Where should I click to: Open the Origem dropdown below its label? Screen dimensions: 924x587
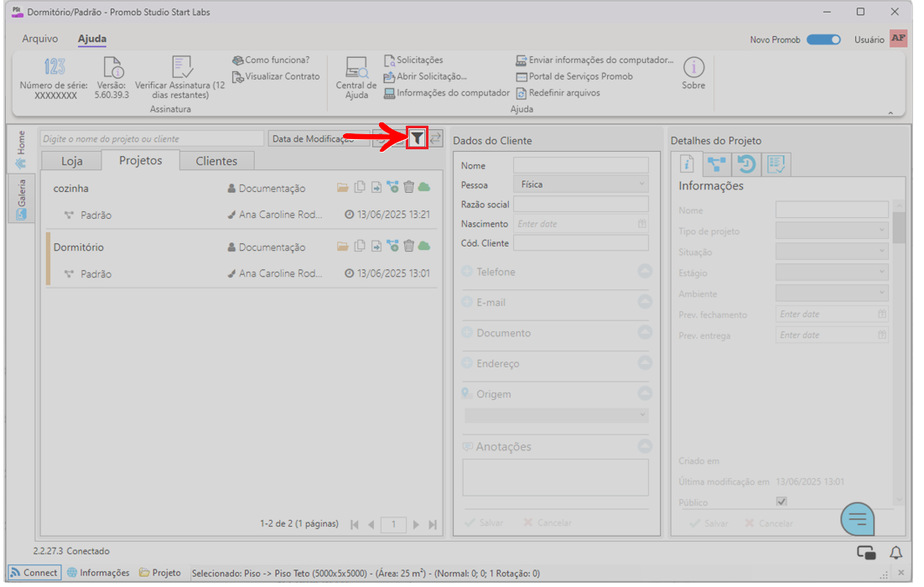(x=556, y=415)
